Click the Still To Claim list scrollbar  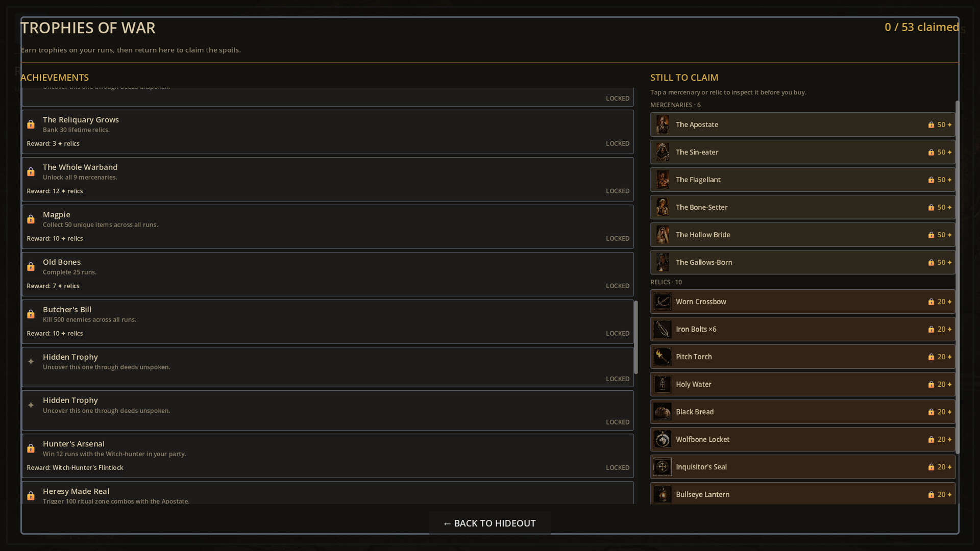[x=958, y=277]
